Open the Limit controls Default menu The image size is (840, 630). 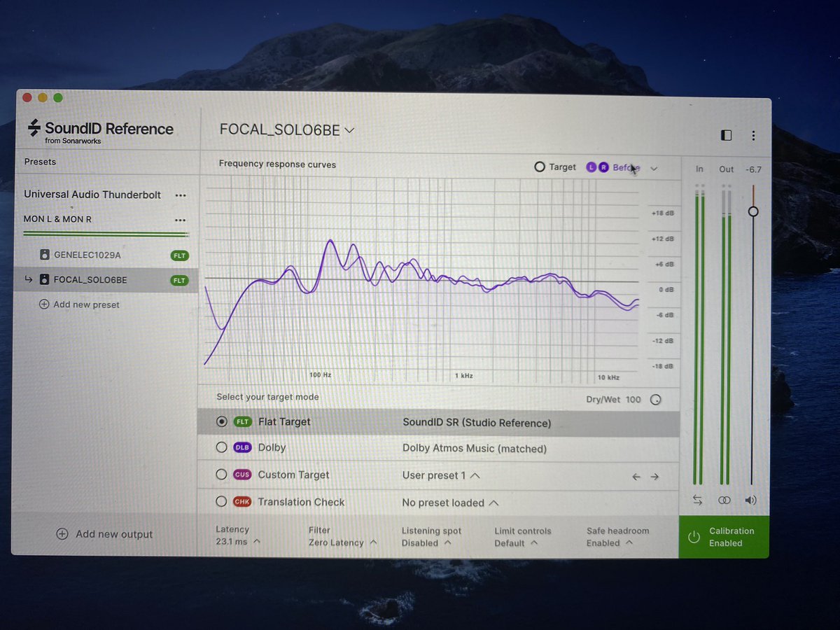[x=523, y=537]
